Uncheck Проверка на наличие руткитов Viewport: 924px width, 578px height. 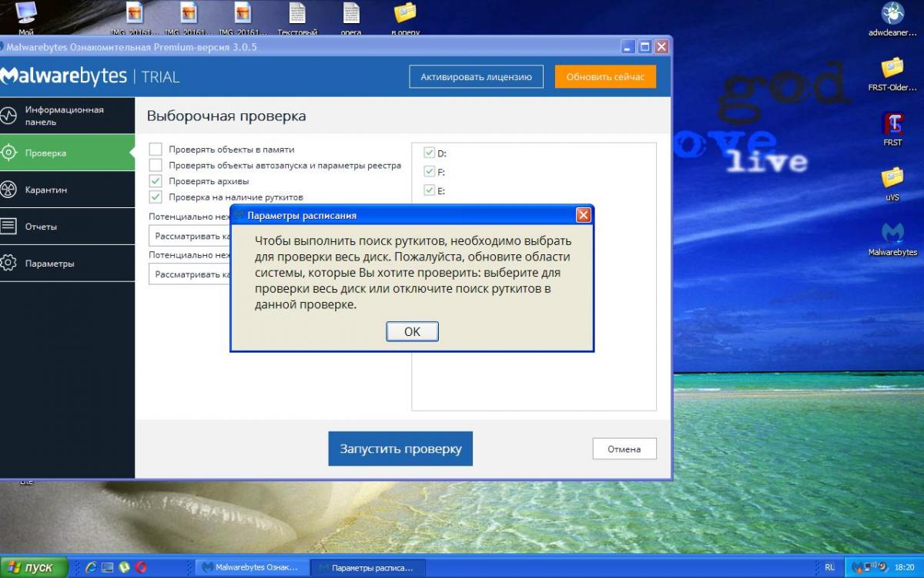point(156,197)
